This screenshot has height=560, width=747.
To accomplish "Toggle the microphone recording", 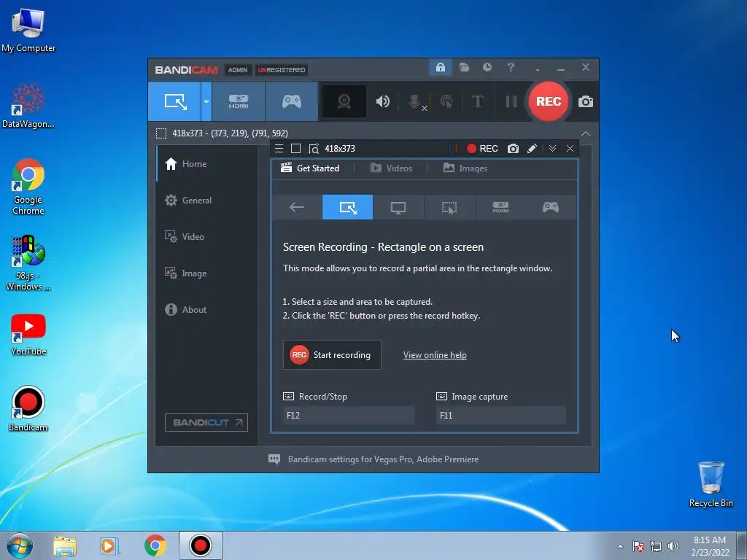I will point(415,101).
